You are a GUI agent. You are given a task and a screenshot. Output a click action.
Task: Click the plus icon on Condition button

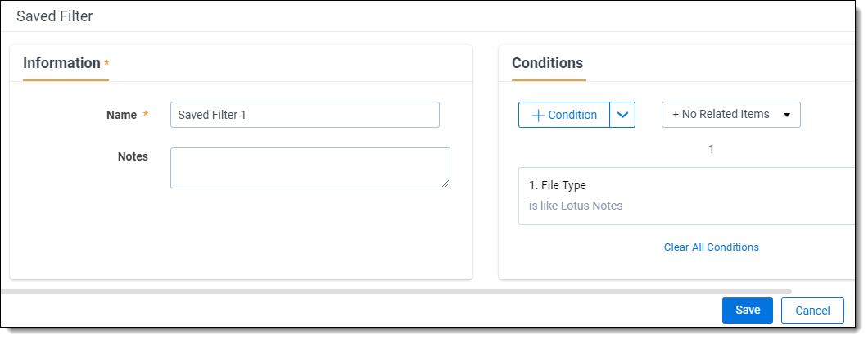tap(538, 116)
